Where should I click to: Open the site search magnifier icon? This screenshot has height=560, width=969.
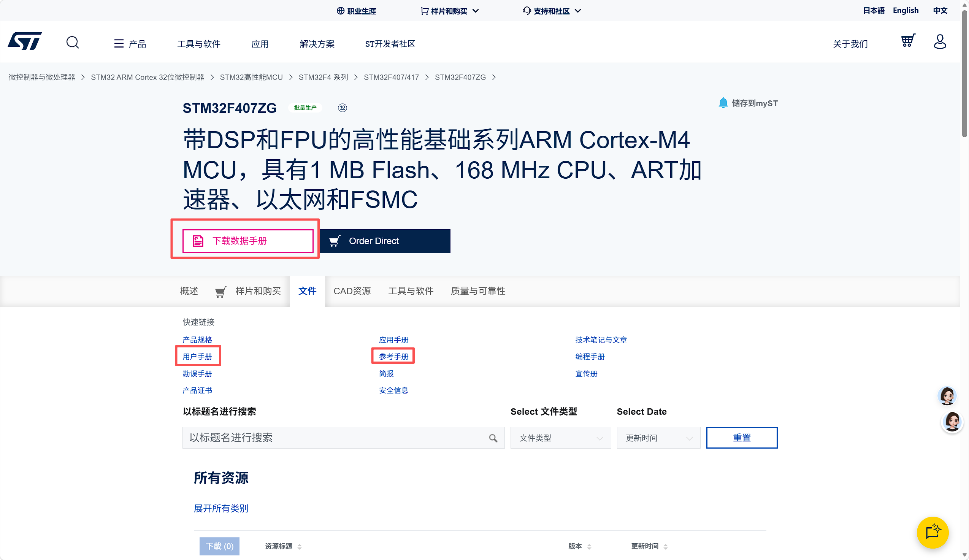[x=72, y=42]
